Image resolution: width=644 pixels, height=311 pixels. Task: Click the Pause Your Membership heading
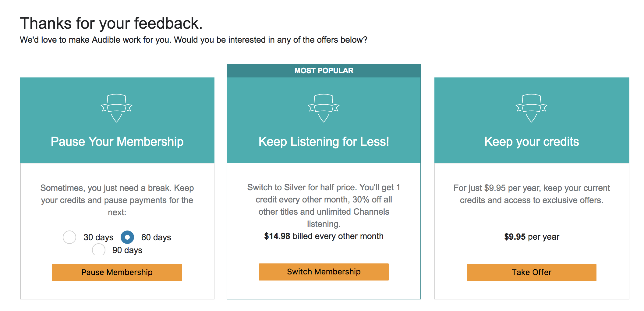click(117, 142)
